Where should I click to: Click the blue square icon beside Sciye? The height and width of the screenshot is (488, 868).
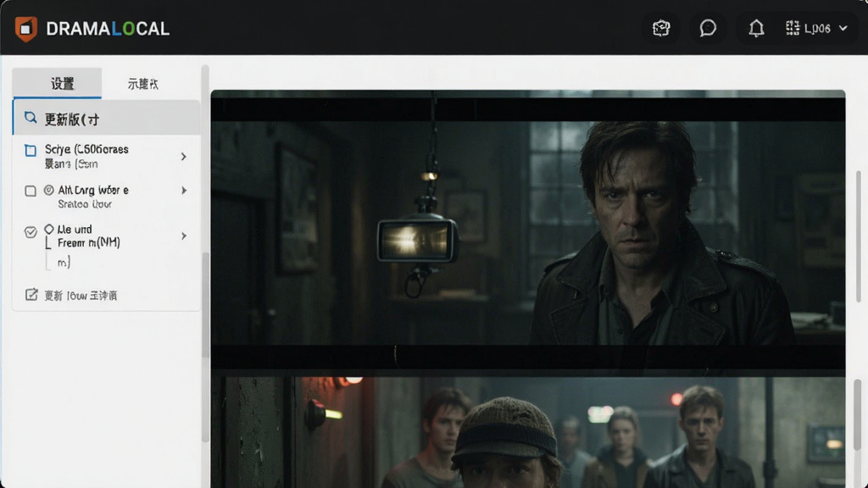click(31, 151)
